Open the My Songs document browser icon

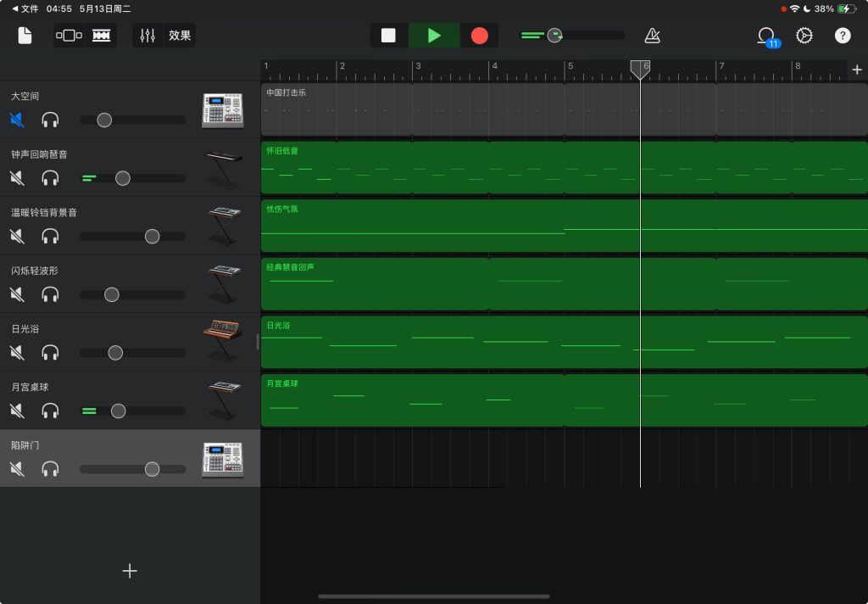(x=25, y=36)
